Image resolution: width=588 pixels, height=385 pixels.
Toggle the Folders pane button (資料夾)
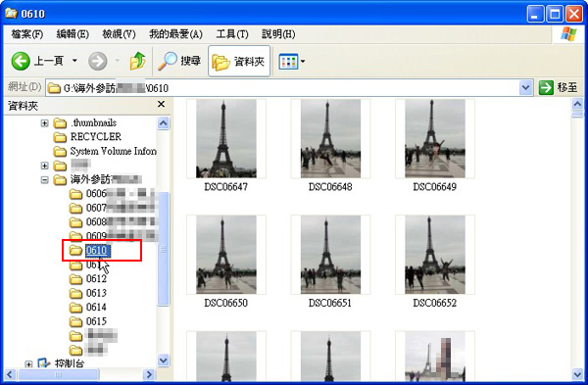point(239,61)
